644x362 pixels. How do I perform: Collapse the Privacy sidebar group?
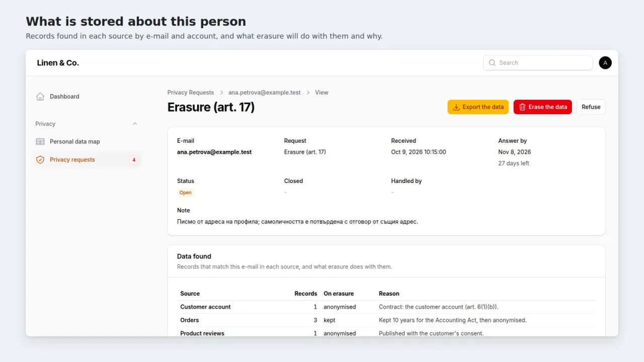coord(134,124)
